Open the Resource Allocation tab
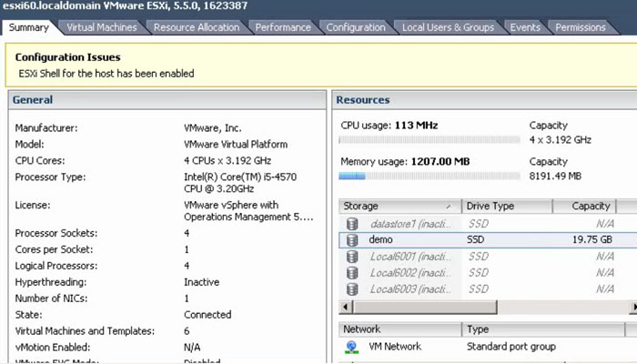 [197, 27]
